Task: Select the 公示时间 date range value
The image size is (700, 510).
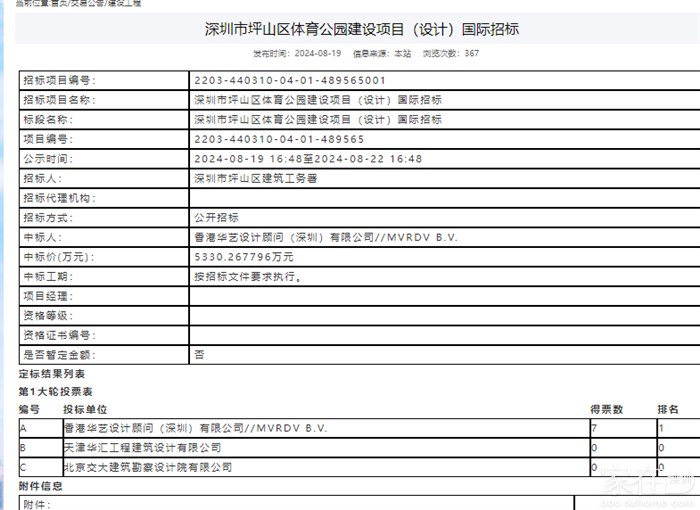Action: (x=308, y=159)
